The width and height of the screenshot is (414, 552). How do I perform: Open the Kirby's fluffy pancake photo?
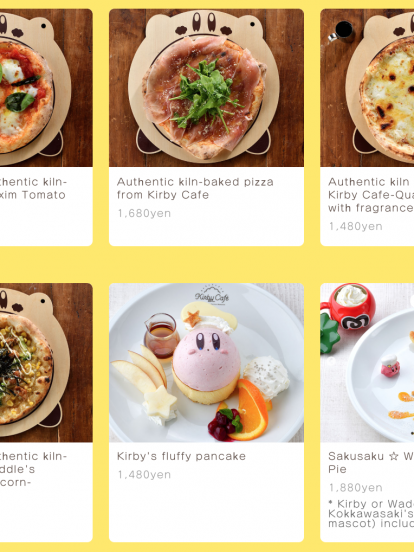point(206,363)
